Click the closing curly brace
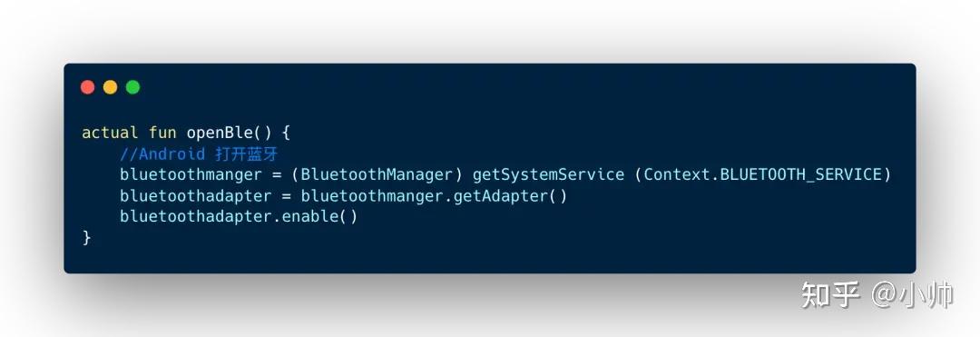 pos(87,238)
